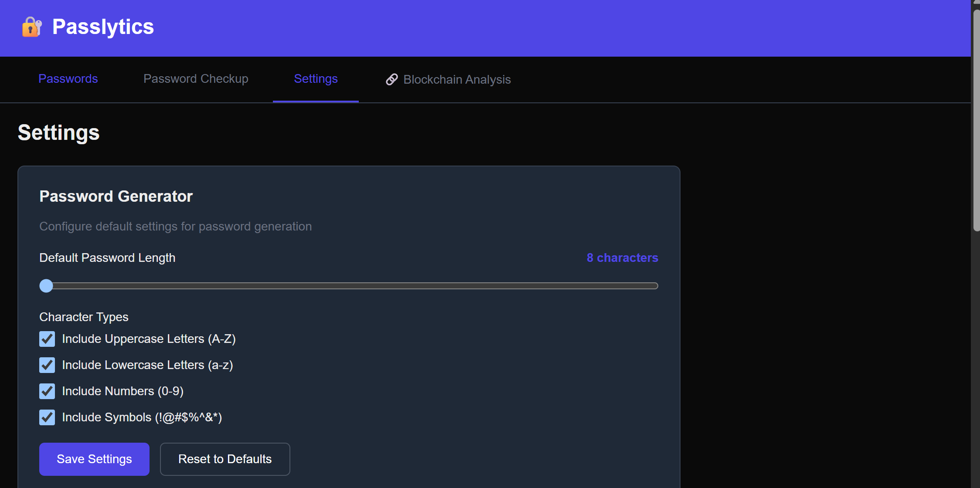
Task: Toggle the Include Lowercase Letters checkbox
Action: coord(47,365)
